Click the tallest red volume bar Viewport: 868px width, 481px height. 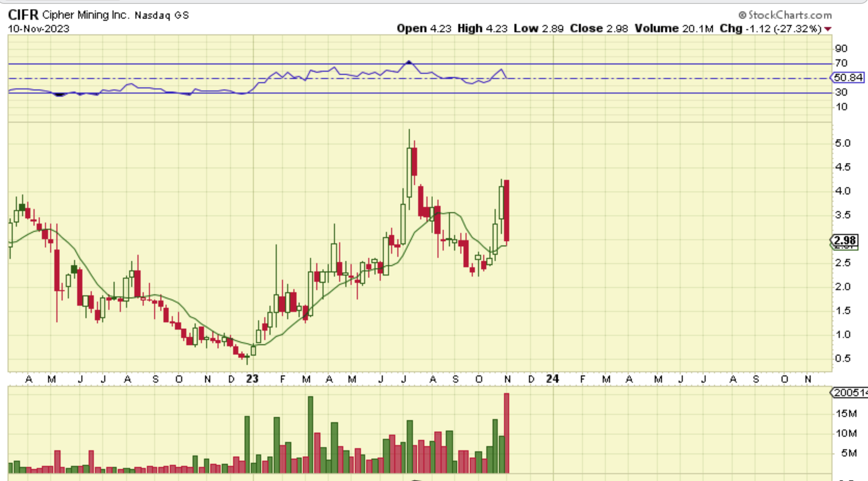coord(506,432)
